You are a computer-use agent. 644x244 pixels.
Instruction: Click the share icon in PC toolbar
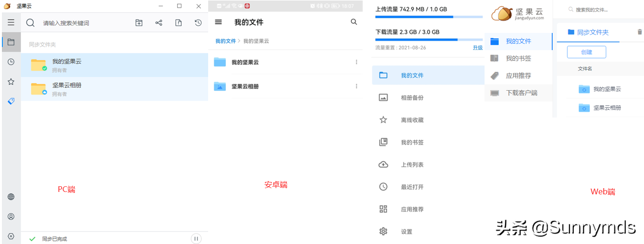159,23
